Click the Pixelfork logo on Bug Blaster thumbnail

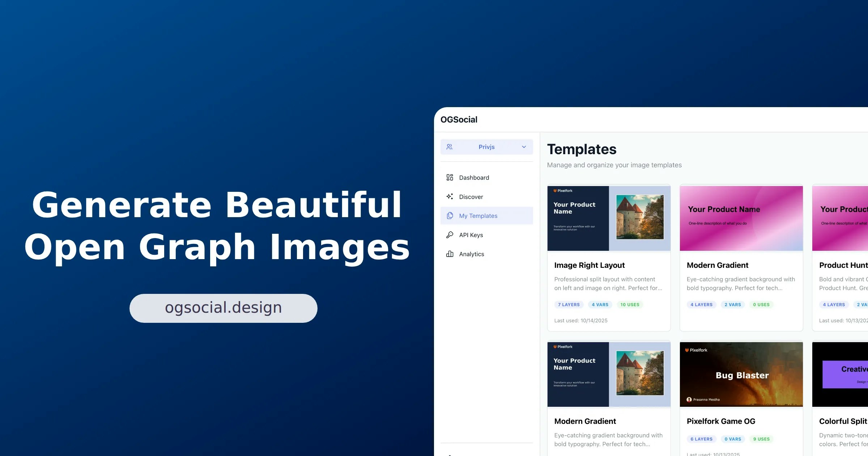[687, 350]
